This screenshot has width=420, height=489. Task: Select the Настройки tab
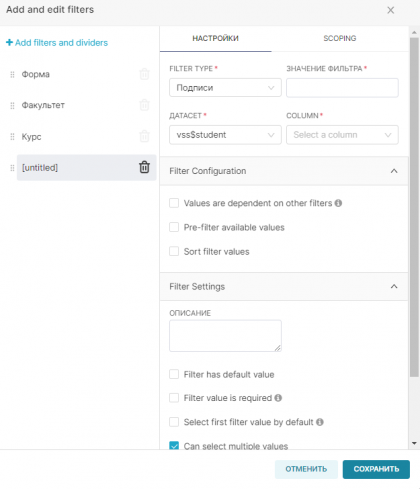coord(215,38)
